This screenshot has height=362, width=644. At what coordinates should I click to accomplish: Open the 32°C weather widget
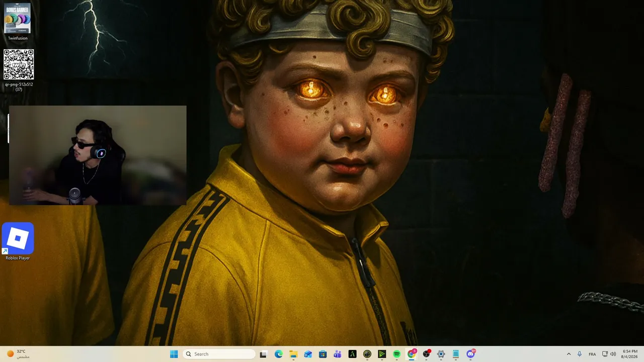[x=18, y=354]
